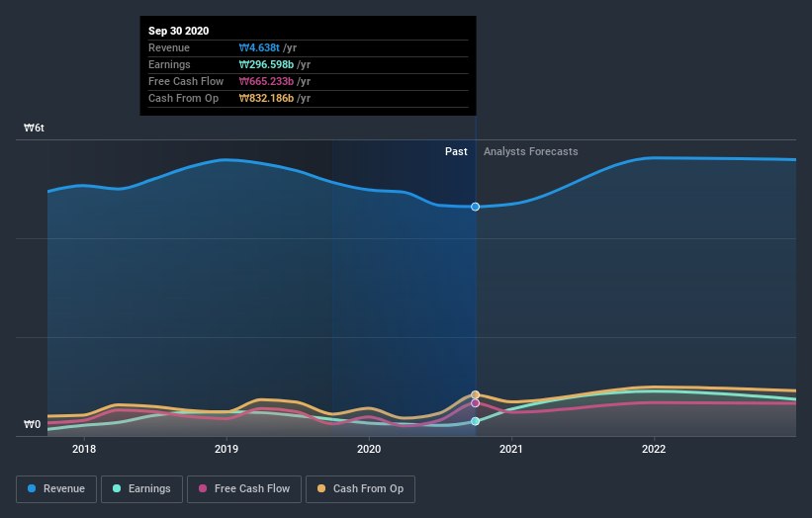Toggle the Cash From Op legend button

360,489
